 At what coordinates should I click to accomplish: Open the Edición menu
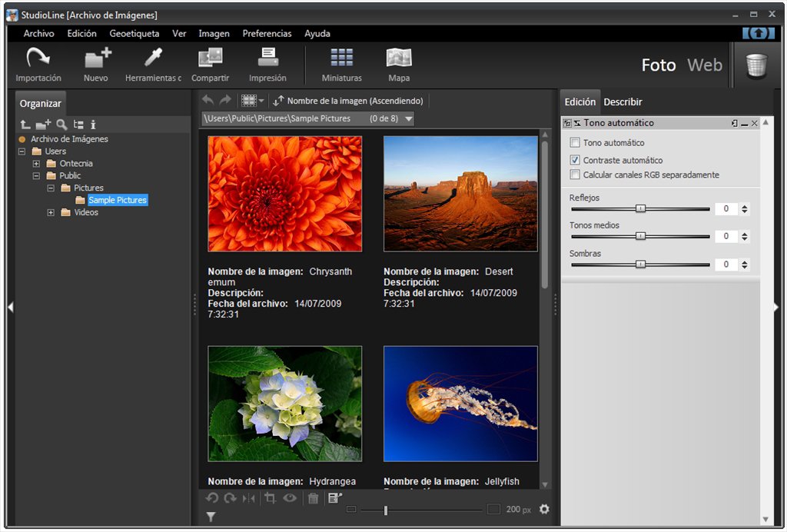tap(81, 34)
